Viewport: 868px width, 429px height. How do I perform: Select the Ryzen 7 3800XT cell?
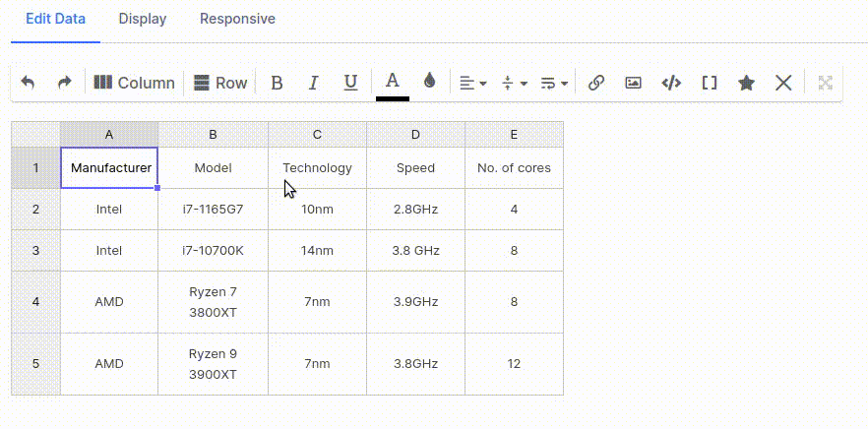[x=214, y=302]
